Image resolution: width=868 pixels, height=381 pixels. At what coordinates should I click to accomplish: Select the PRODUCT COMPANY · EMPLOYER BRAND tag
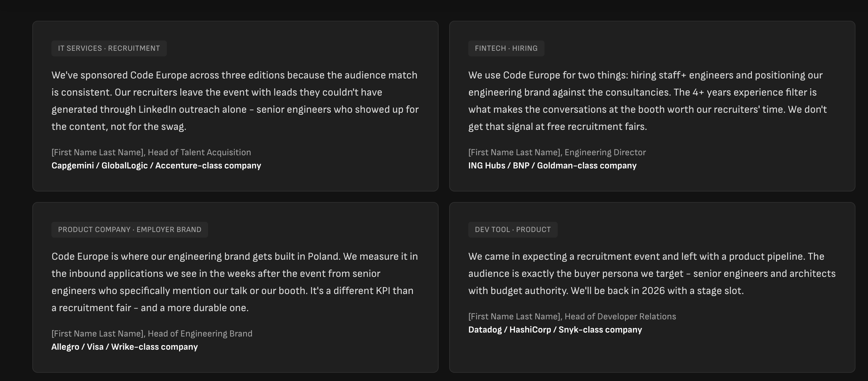129,229
